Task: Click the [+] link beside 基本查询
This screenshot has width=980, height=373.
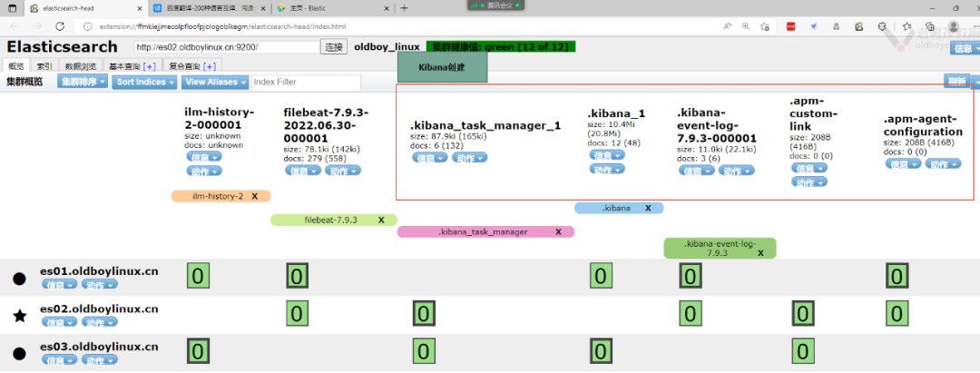Action: (150, 66)
